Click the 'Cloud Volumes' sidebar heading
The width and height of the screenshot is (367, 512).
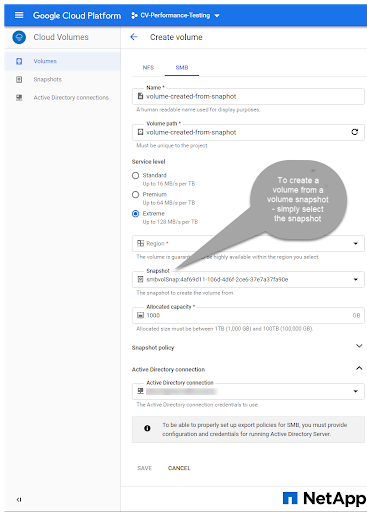(61, 37)
